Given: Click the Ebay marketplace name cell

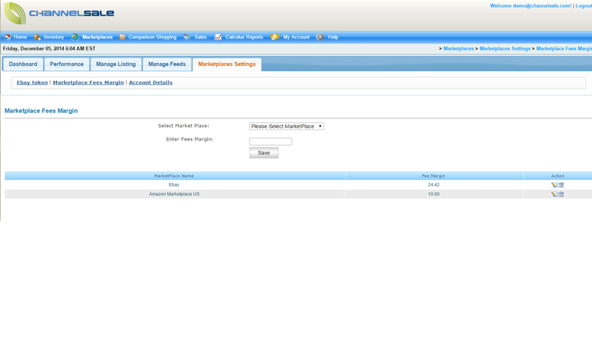Looking at the screenshot, I should click(x=174, y=185).
